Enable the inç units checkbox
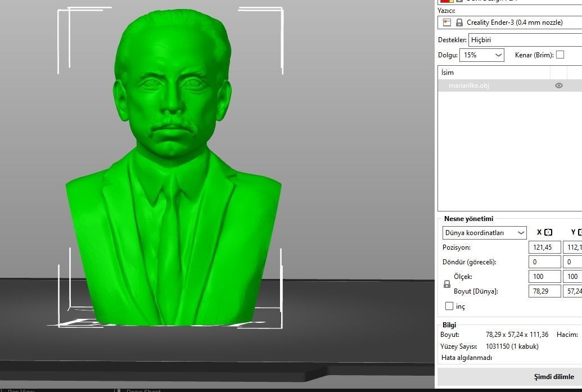Image resolution: width=582 pixels, height=392 pixels. pyautogui.click(x=449, y=306)
